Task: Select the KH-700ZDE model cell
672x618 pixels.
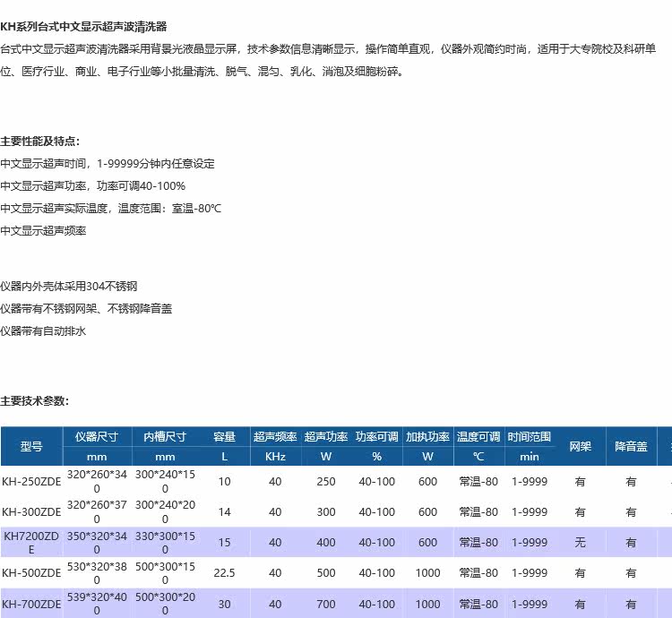Action: click(x=31, y=605)
